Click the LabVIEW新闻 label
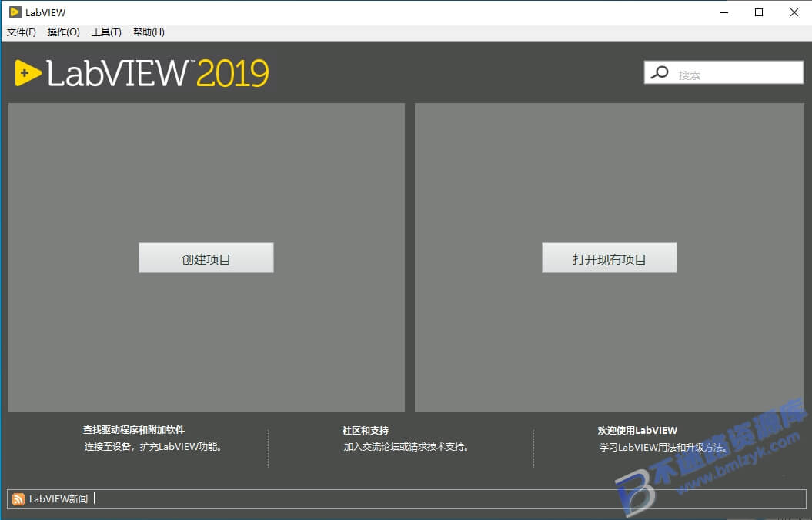 (x=58, y=498)
